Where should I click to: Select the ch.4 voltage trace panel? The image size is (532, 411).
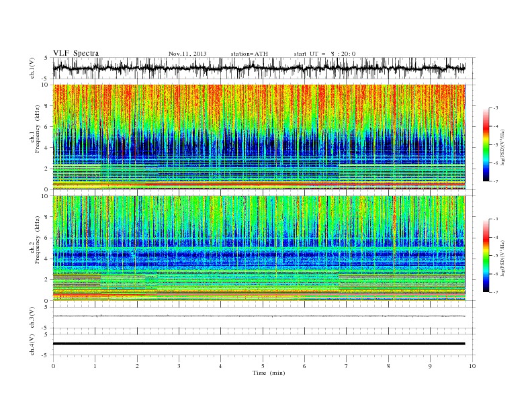coord(264,345)
